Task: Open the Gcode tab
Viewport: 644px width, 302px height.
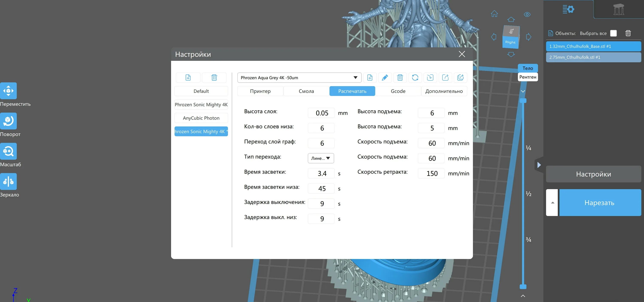Action: tap(398, 91)
